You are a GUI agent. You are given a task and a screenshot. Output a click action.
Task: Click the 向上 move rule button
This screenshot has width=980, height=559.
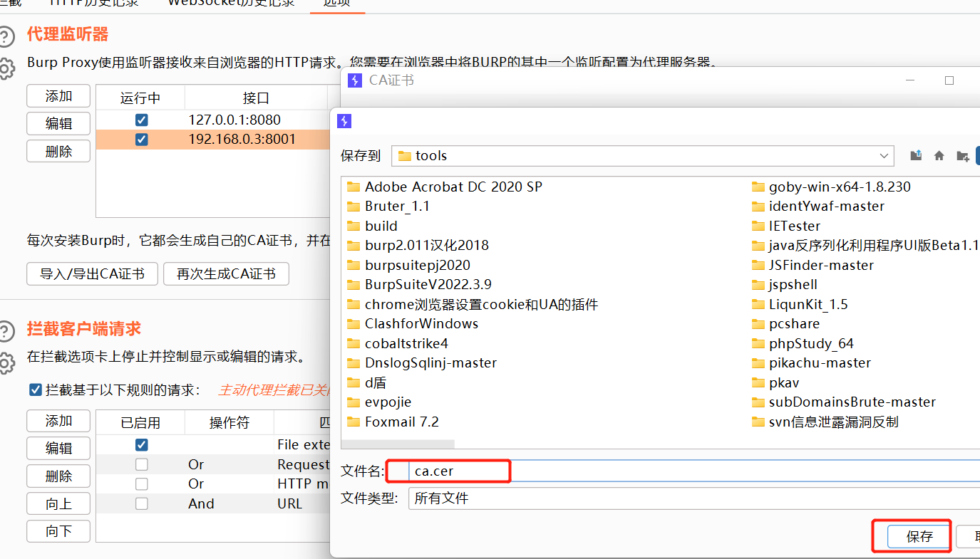pyautogui.click(x=58, y=503)
